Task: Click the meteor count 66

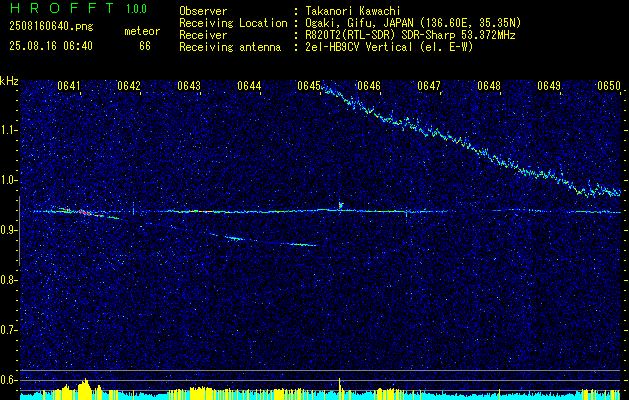Action: click(x=145, y=46)
